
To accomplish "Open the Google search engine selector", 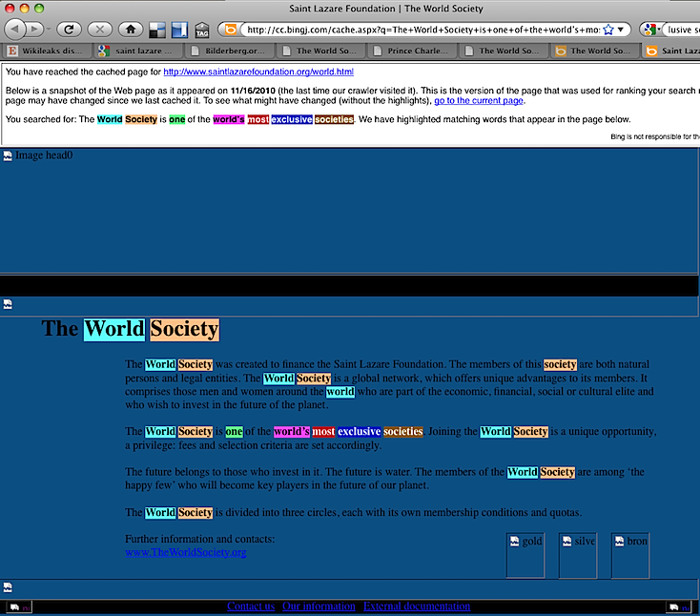I will pos(651,30).
